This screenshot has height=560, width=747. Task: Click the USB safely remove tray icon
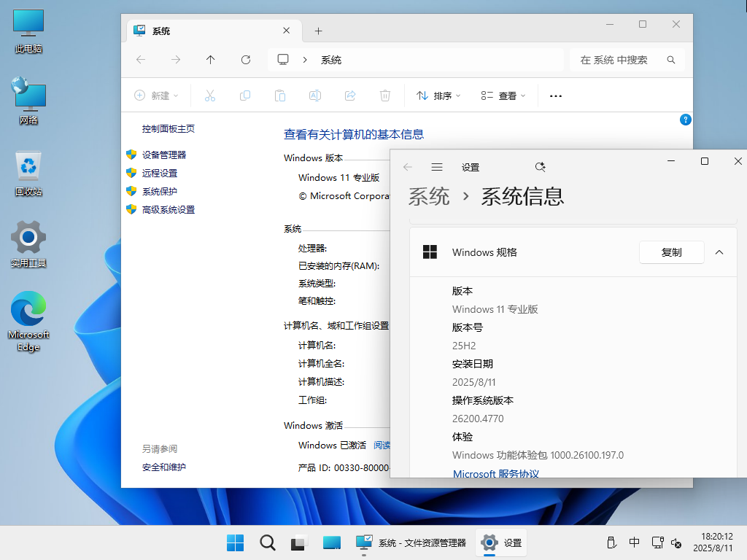pyautogui.click(x=612, y=542)
